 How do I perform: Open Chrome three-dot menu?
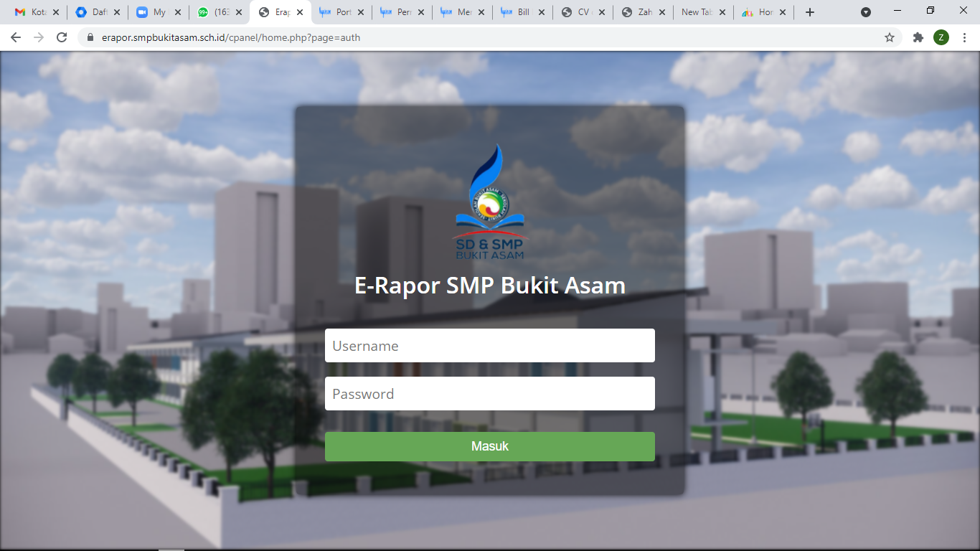[x=964, y=37]
